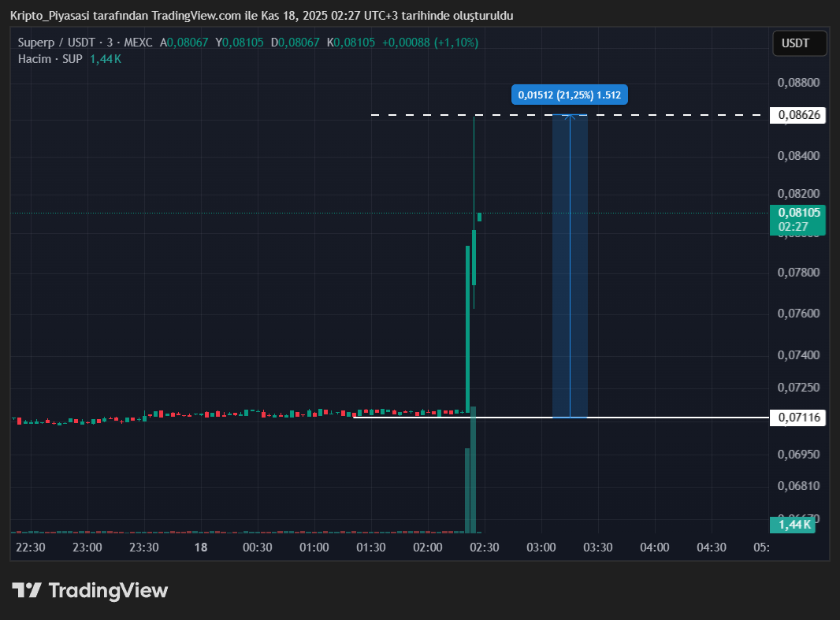Select the 0,07116 horizontal line price label
Viewport: 840px width, 620px height.
(x=799, y=418)
